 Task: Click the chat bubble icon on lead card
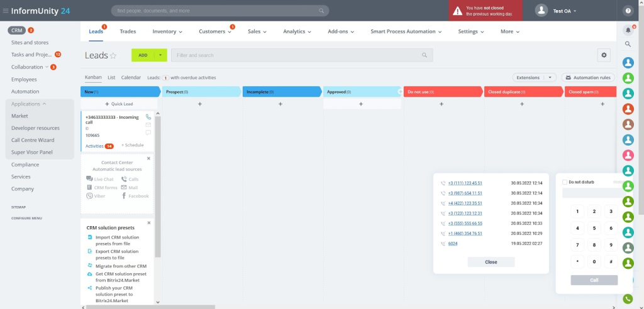(x=148, y=133)
